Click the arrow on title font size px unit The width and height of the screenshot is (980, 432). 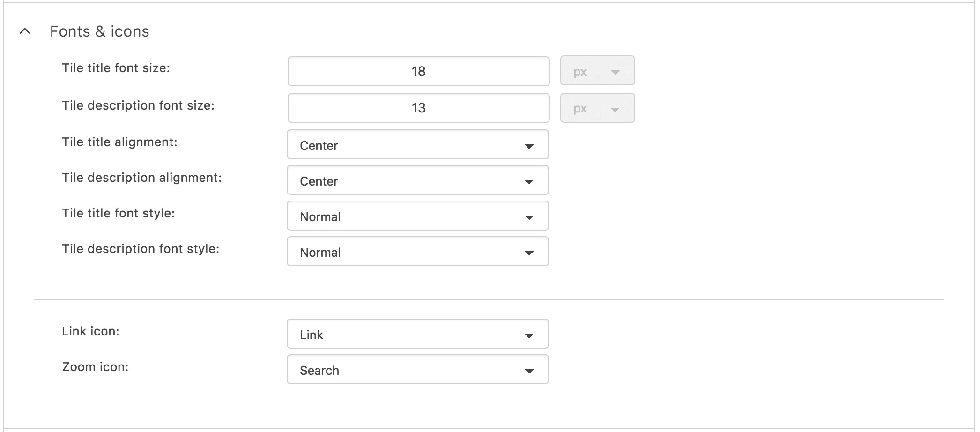coord(616,72)
